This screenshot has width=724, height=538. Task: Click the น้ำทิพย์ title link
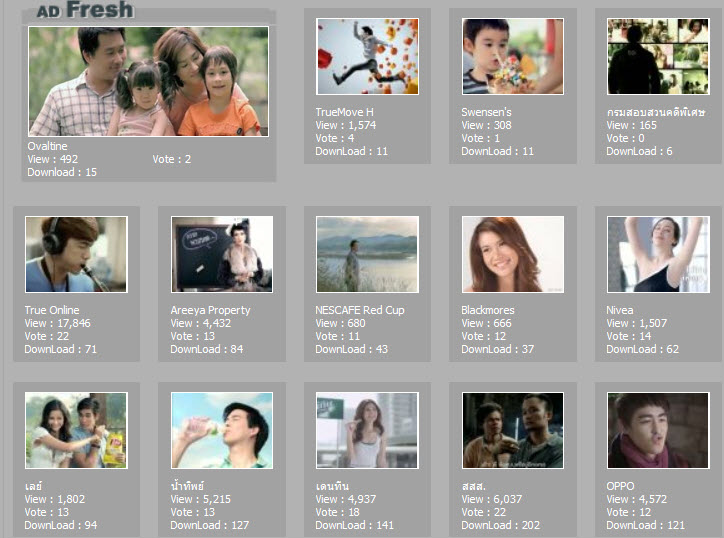pyautogui.click(x=187, y=485)
